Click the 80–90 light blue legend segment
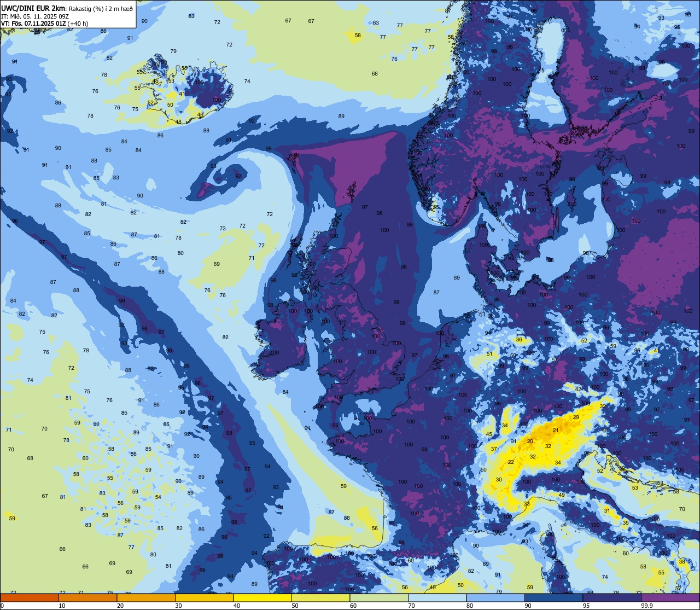The width and height of the screenshot is (700, 610). coord(495,597)
